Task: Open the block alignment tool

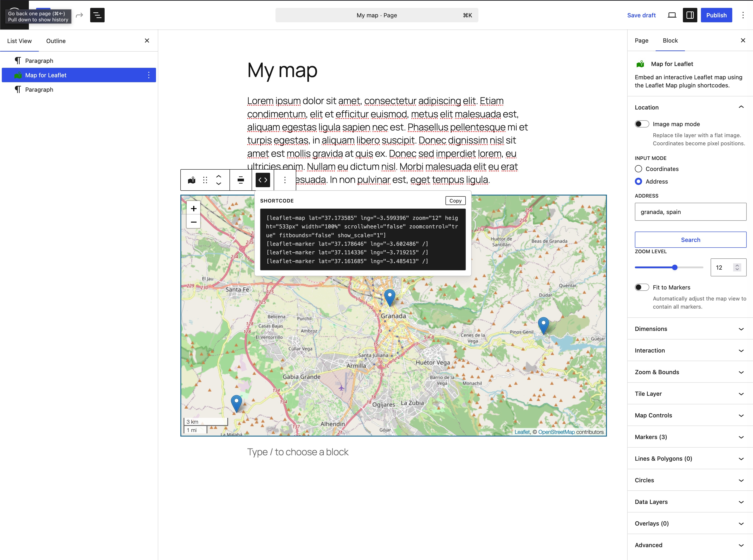Action: coord(241,180)
